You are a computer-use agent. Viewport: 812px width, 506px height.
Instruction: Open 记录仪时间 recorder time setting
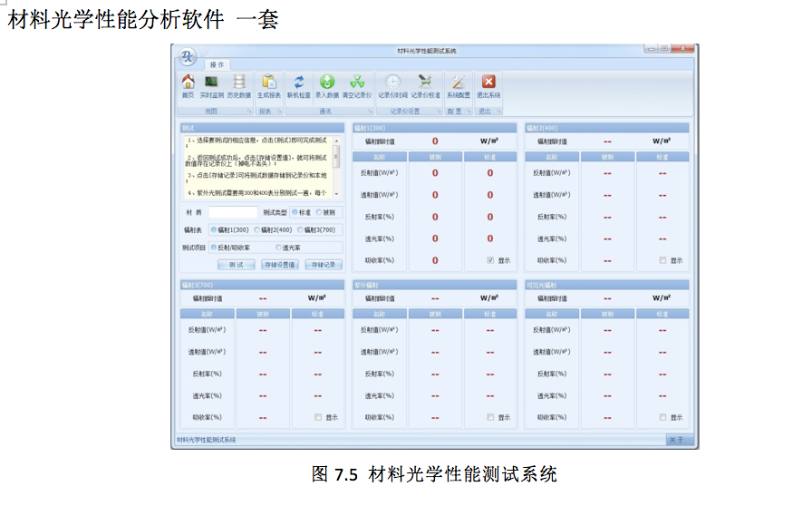[392, 86]
